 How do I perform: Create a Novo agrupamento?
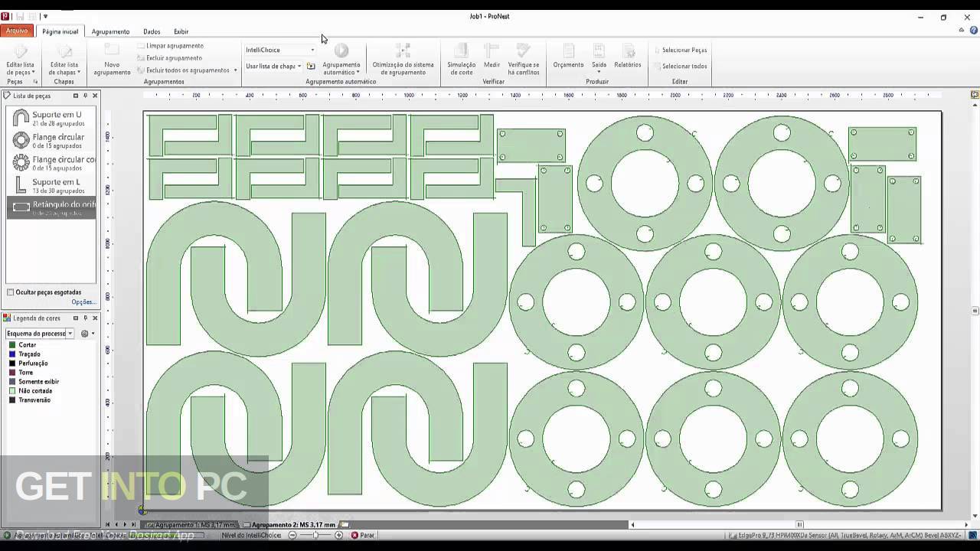(112, 59)
